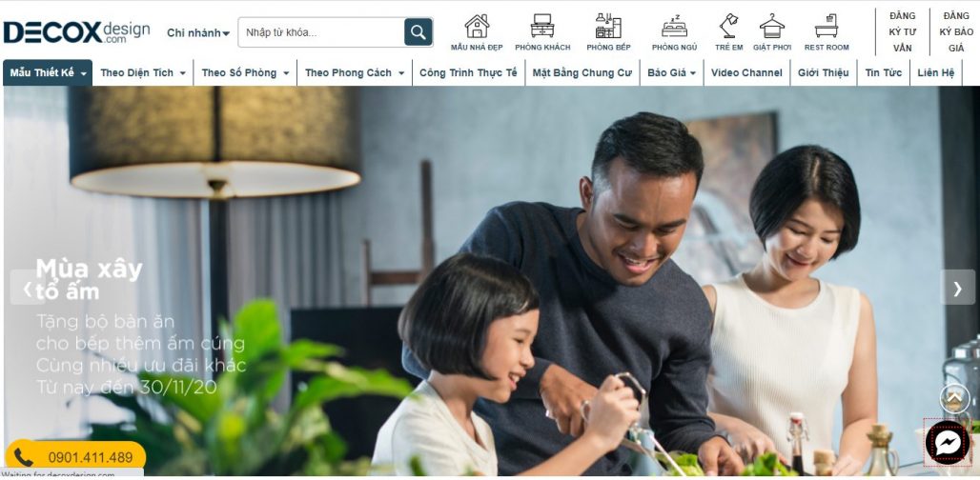Select the Rest Room bathtub icon
The width and height of the screenshot is (980, 480).
point(827,27)
